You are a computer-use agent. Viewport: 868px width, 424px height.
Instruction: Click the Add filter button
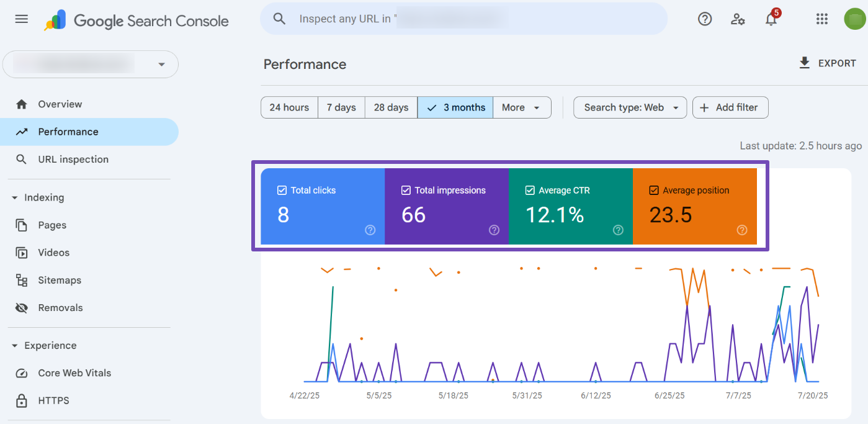tap(730, 107)
